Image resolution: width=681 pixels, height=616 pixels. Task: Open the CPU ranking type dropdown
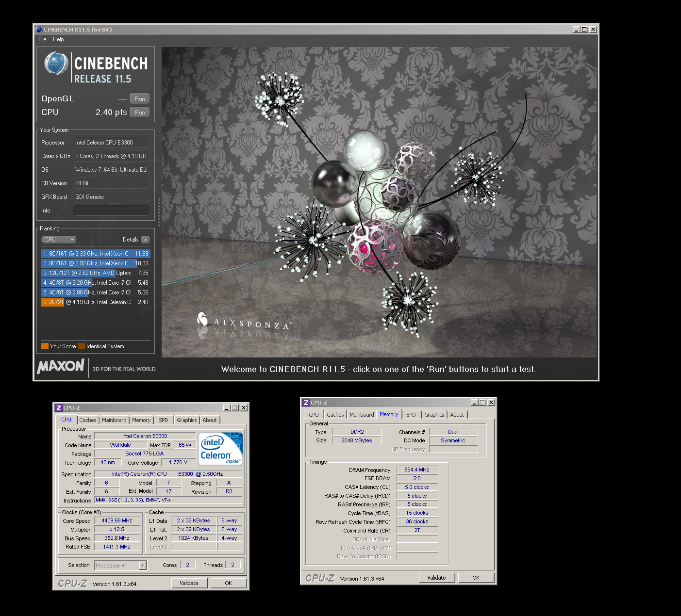coord(59,240)
